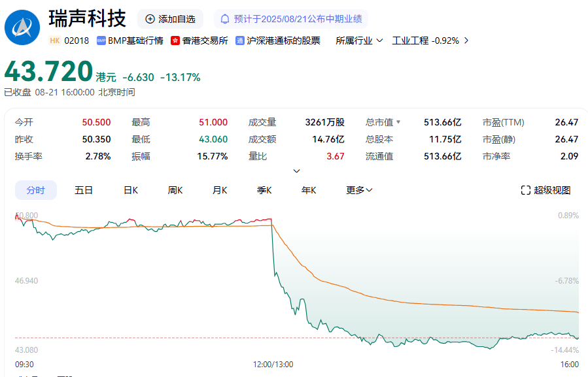
Task: Click the 昨收 value 50.350
Action: 96,139
